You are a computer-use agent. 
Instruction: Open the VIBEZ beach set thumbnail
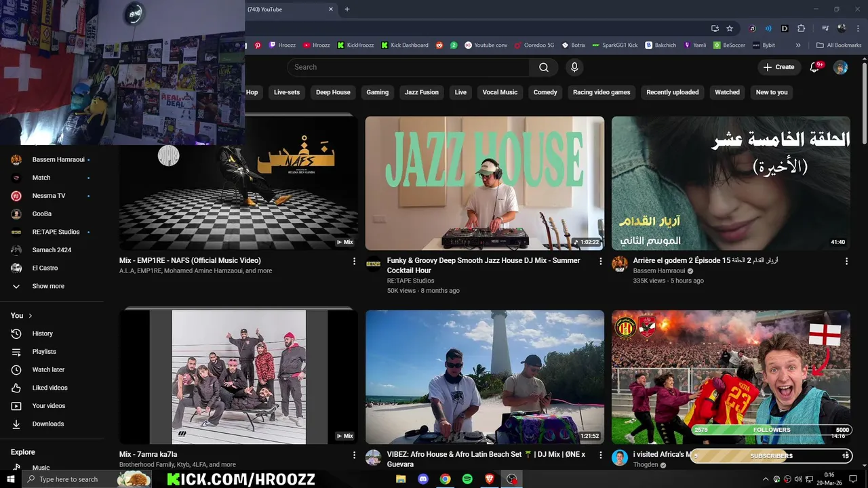click(x=485, y=377)
